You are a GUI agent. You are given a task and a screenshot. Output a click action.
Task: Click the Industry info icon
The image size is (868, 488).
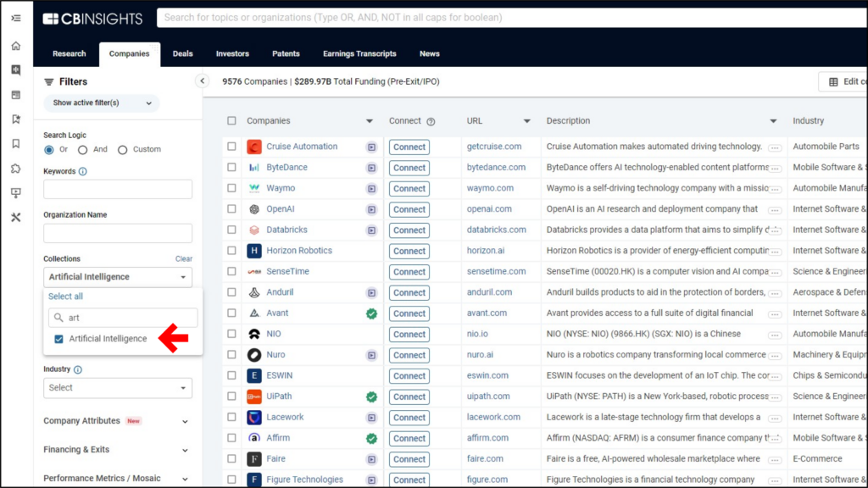(77, 369)
